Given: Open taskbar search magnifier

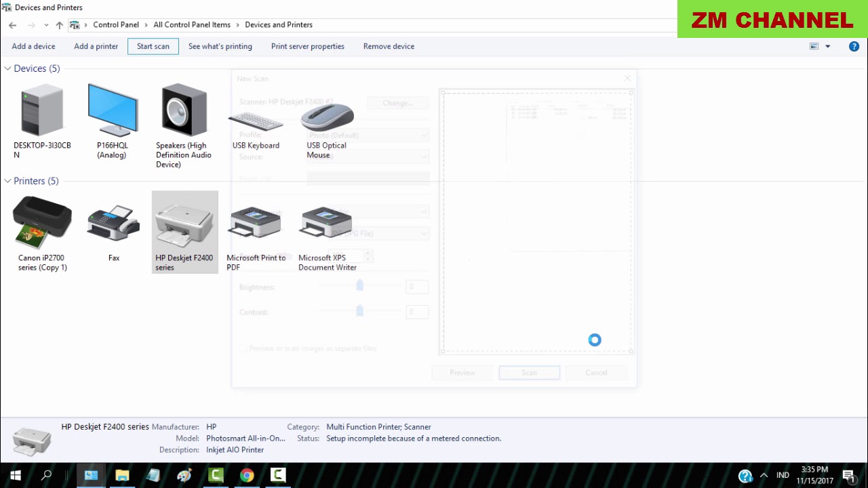Looking at the screenshot, I should pos(47,475).
